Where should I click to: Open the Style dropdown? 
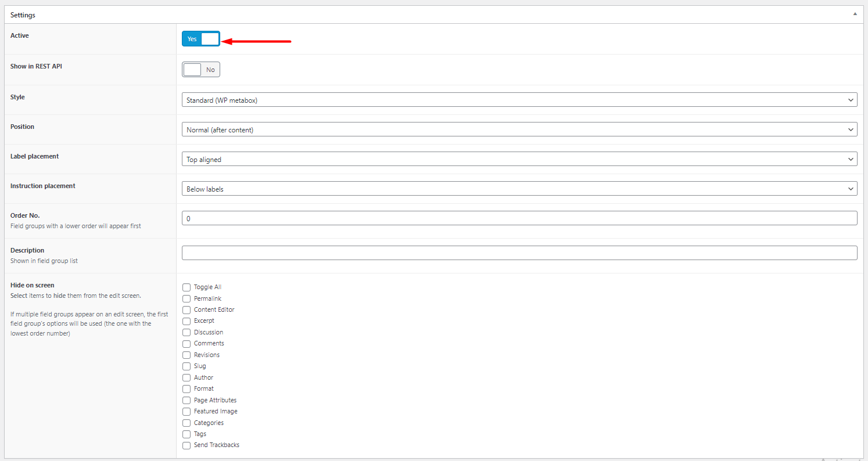(x=519, y=99)
